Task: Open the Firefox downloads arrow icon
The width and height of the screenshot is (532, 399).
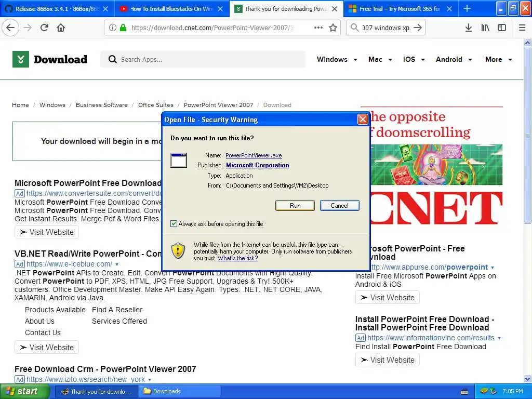Action: (x=468, y=28)
